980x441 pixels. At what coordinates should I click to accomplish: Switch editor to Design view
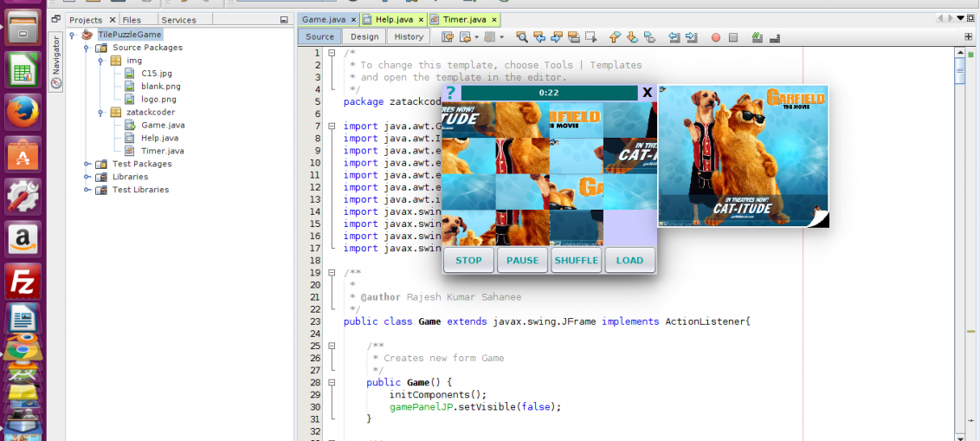pyautogui.click(x=364, y=37)
